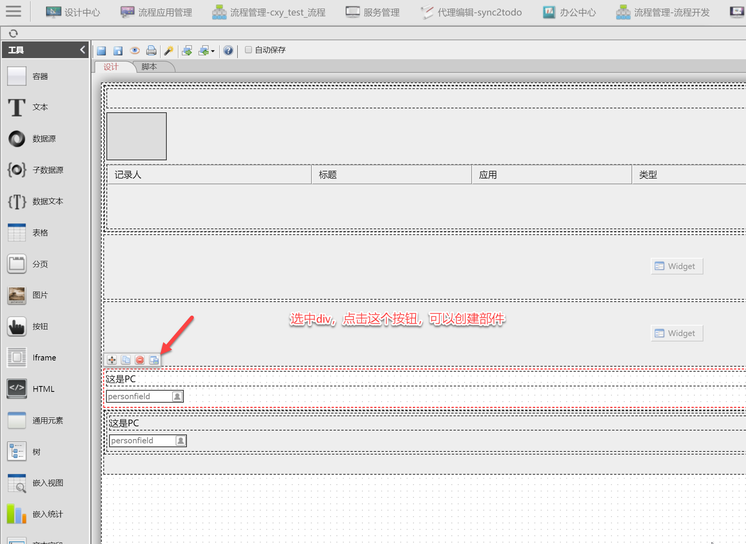Click the eye preview icon
The width and height of the screenshot is (746, 544).
[x=135, y=50]
